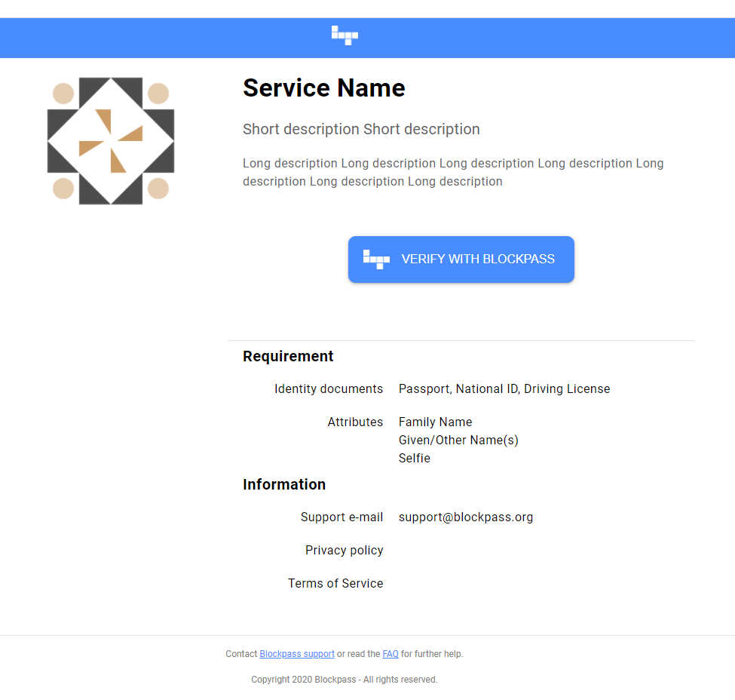
Task: Click the Information section heading
Action: point(284,484)
